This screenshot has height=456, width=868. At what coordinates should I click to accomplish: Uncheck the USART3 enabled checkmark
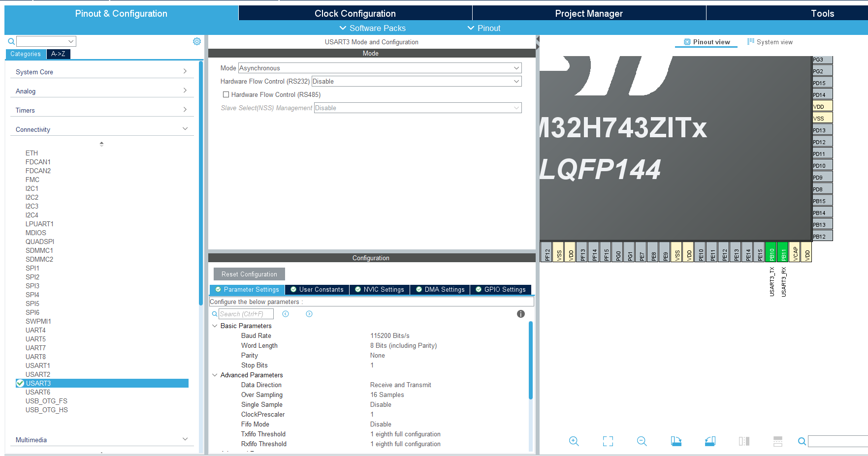19,383
